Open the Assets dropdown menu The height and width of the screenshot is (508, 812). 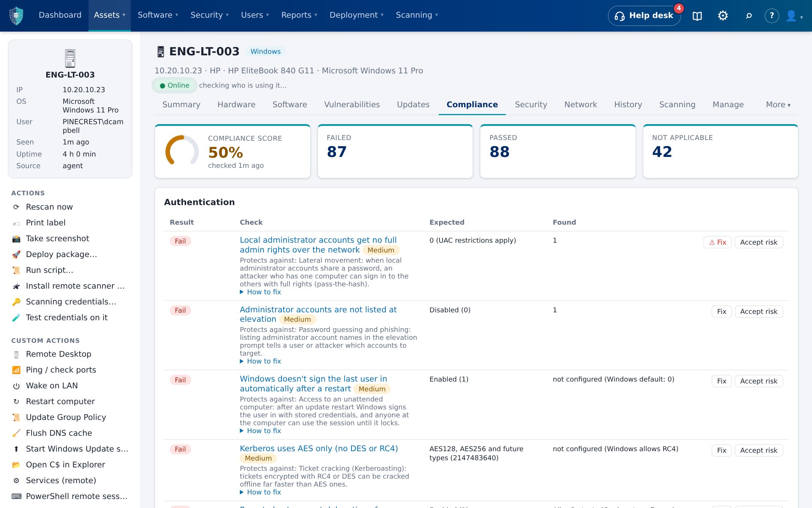pyautogui.click(x=109, y=15)
